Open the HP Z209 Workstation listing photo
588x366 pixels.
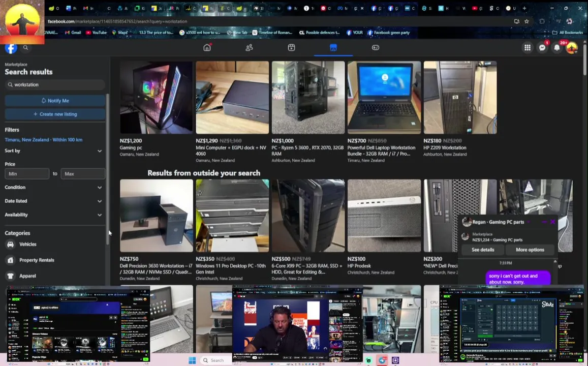(x=460, y=98)
